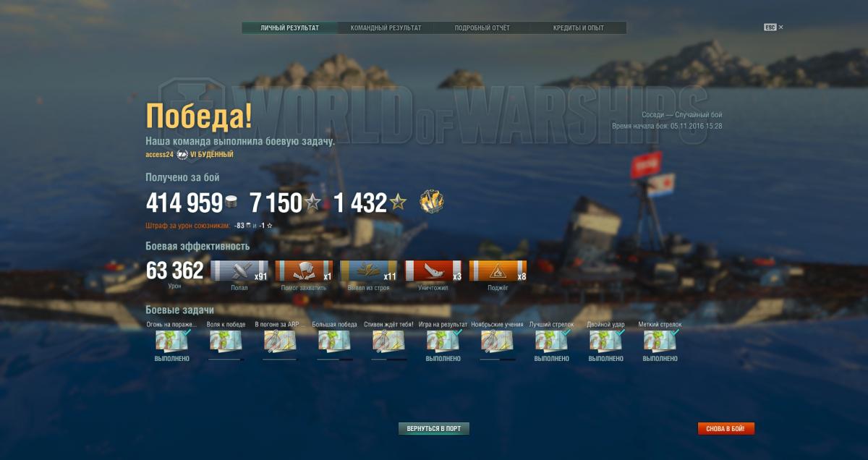Screen dimensions: 868x460
Task: Open the Командный результат tab
Action: pos(386,28)
